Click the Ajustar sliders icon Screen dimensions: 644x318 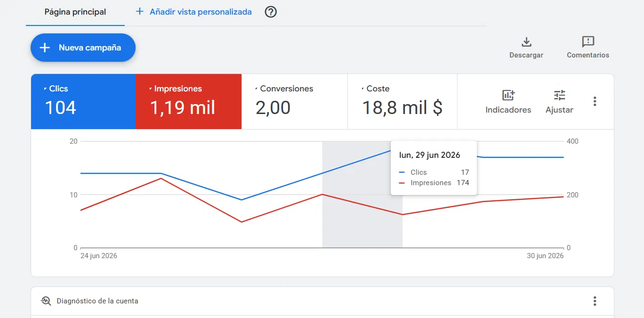coord(559,96)
